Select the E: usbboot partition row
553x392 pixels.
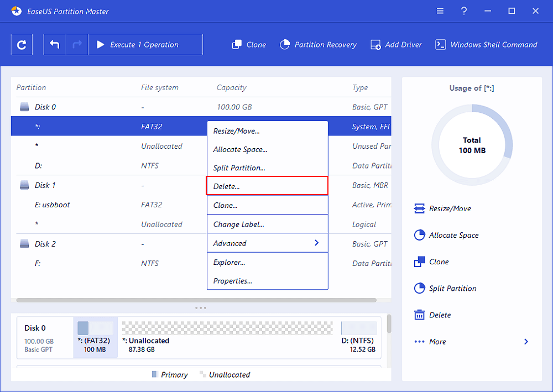[x=53, y=205]
